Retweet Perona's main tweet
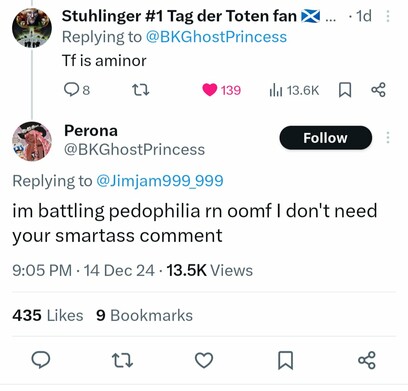This screenshot has width=408, height=391. click(x=122, y=360)
